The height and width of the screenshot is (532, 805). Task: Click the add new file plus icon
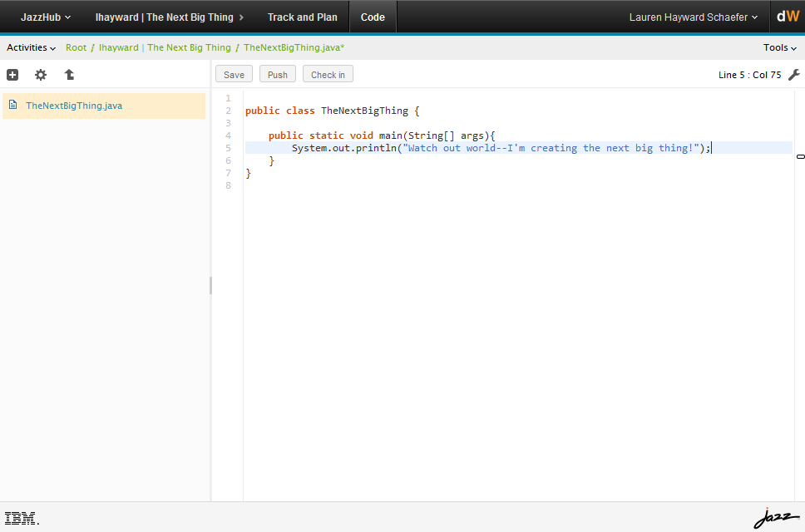(x=12, y=75)
